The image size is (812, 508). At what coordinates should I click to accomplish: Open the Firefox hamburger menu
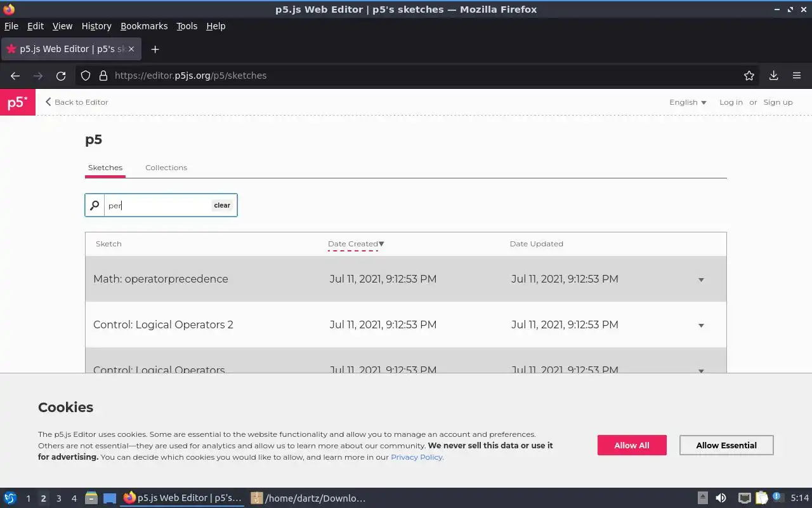[x=797, y=76]
